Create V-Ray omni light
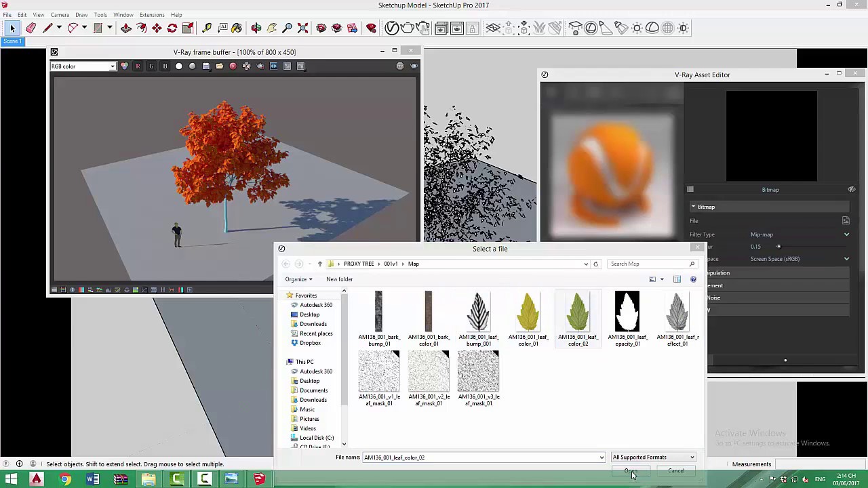This screenshot has height=488, width=868. coord(637,28)
